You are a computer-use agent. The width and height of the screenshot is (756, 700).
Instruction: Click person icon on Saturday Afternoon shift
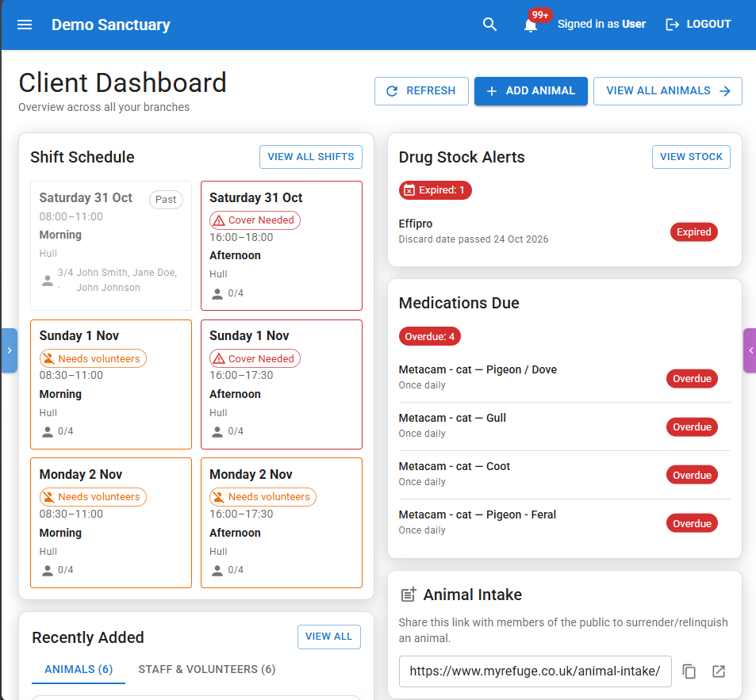[x=217, y=293]
